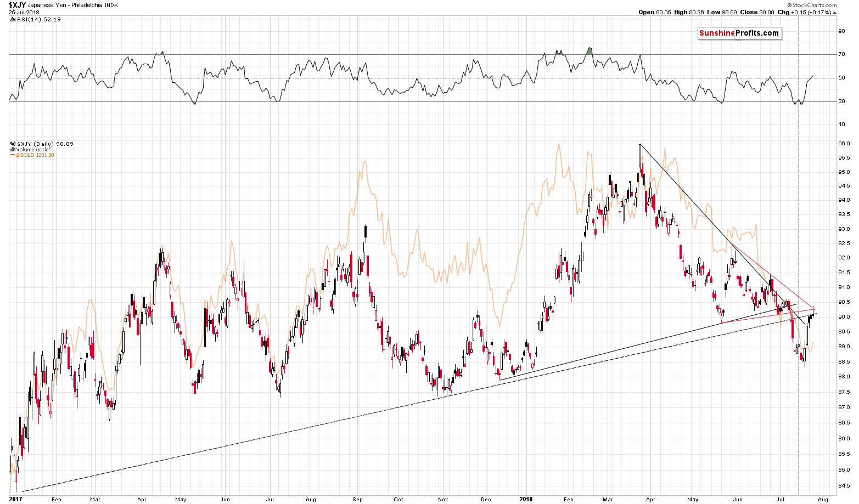Click the '$GOLD 1231.80' legend entry
The width and height of the screenshot is (859, 504).
pos(35,155)
